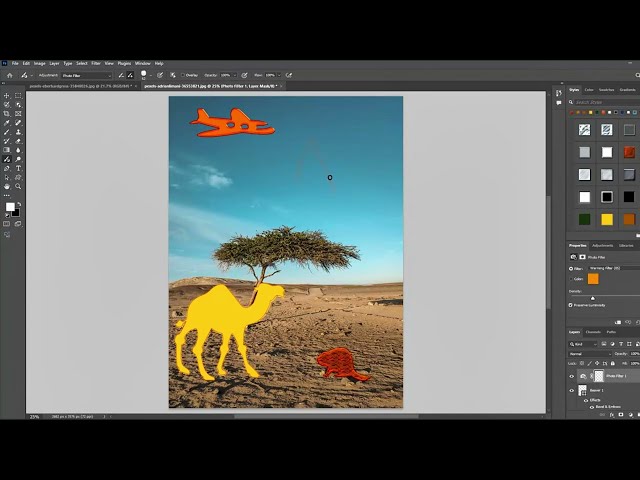Viewport: 640px width, 480px height.
Task: Hide the Photo Filter 1 layer
Action: (571, 376)
